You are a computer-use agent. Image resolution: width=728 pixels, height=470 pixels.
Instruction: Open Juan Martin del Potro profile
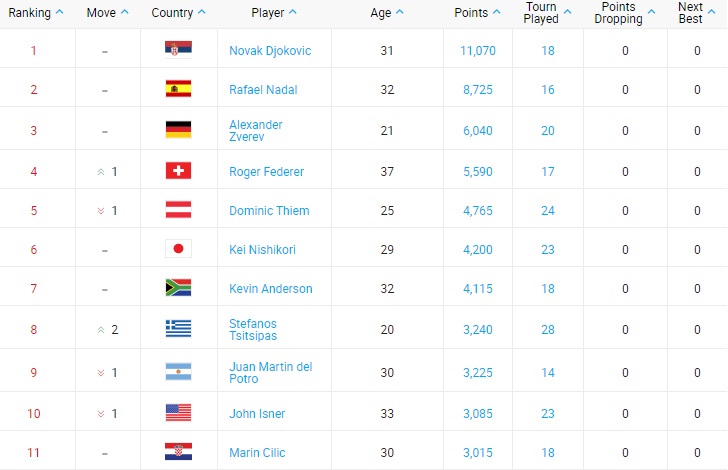tap(271, 372)
